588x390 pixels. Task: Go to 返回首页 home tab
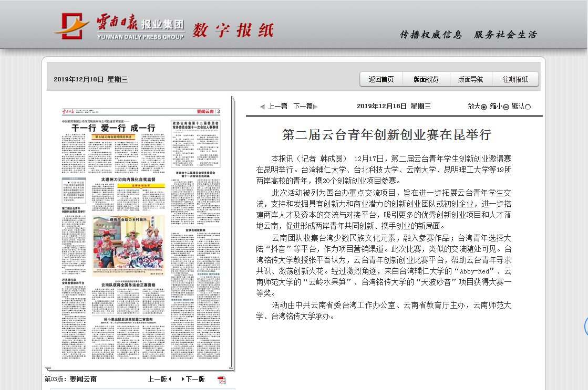coord(381,79)
